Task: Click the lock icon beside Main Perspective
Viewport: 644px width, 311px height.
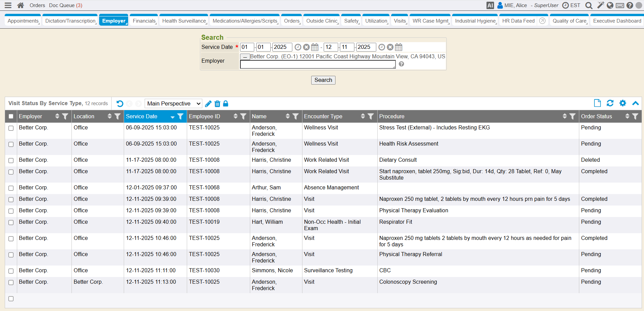Action: tap(226, 103)
